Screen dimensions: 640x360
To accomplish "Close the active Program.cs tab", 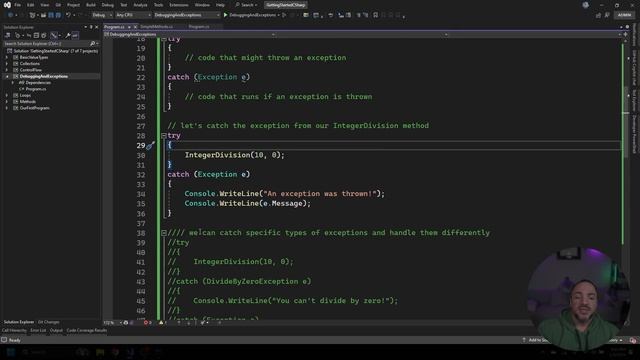I will pos(136,27).
